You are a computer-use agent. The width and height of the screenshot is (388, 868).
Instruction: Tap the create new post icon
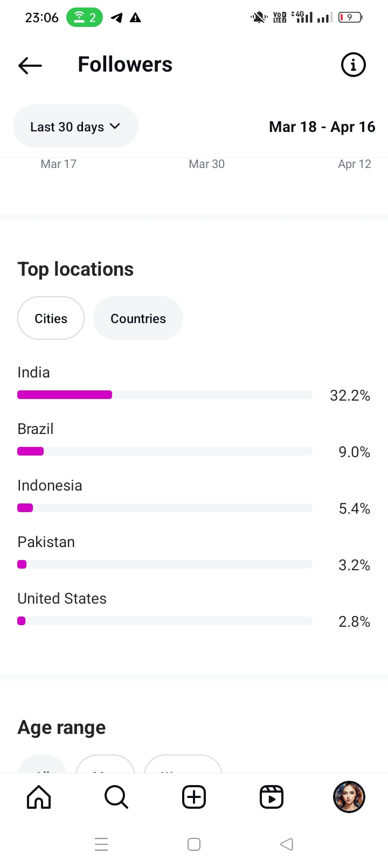[194, 797]
